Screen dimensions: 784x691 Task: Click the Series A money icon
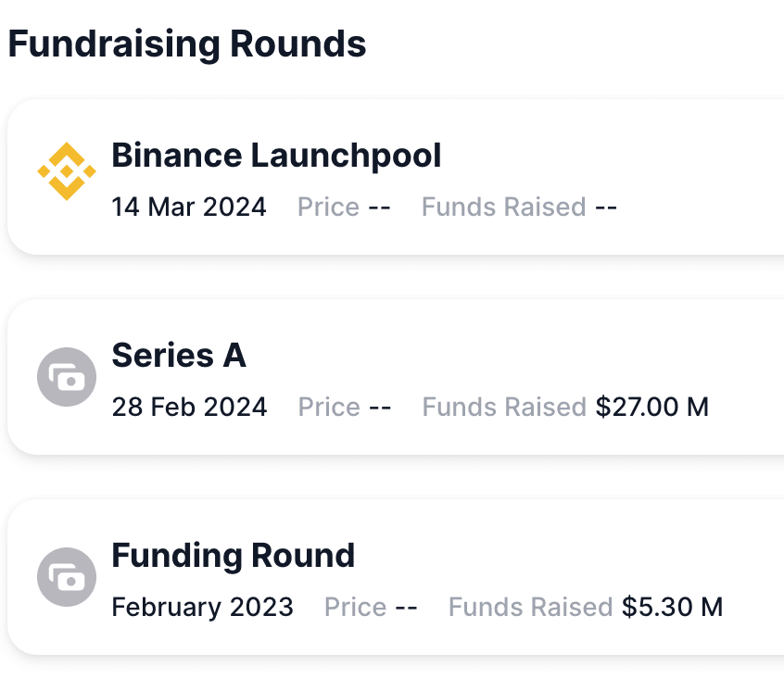(x=66, y=377)
